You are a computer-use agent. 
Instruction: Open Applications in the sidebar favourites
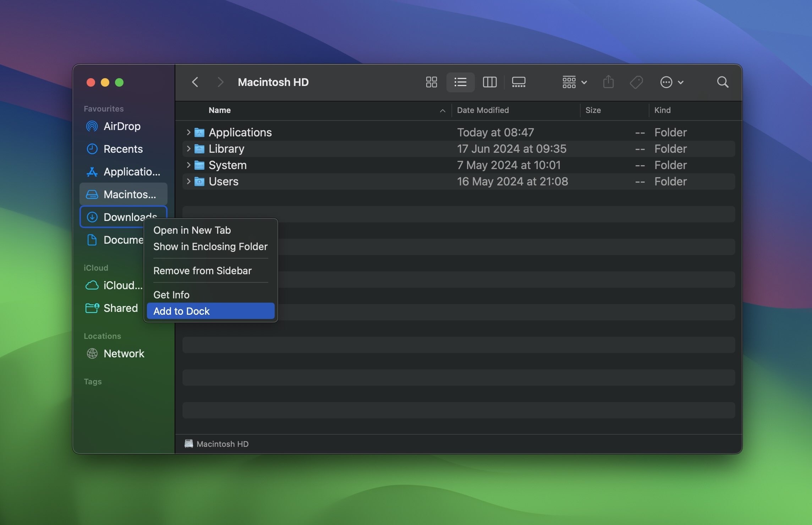coord(123,172)
